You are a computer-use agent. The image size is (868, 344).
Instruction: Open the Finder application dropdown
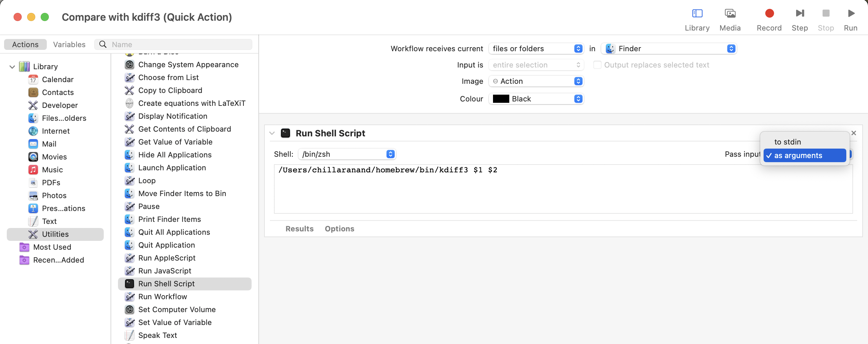click(669, 49)
